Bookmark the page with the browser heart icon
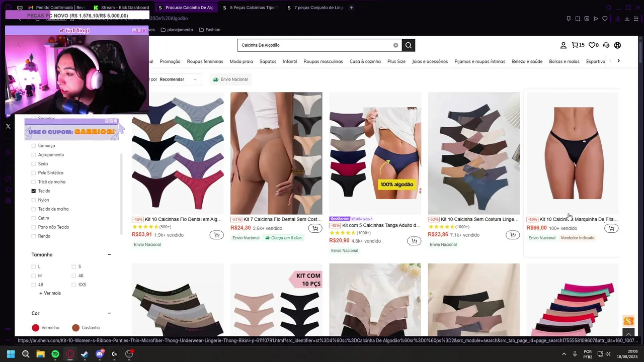Screen dimensions: 644x362 tap(605, 19)
